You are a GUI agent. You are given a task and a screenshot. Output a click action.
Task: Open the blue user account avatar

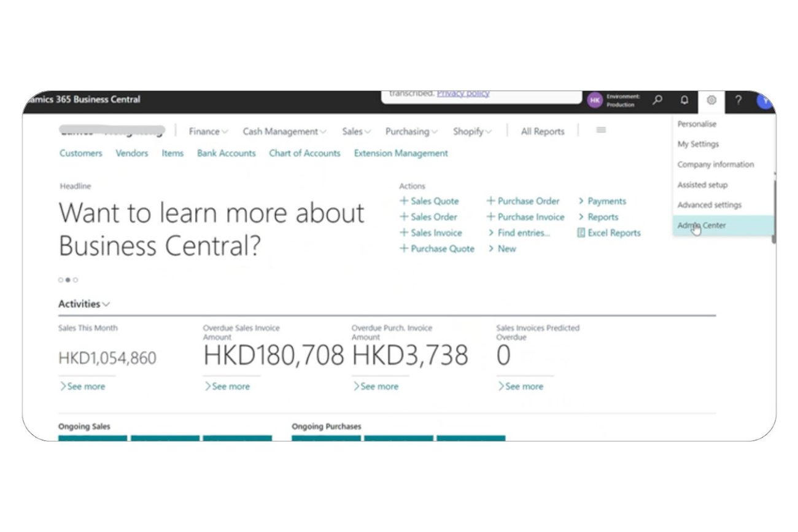765,100
